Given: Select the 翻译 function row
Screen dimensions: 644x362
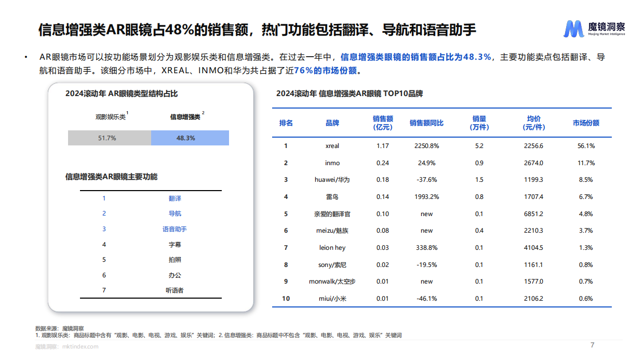Looking at the screenshot, I should click(151, 198).
